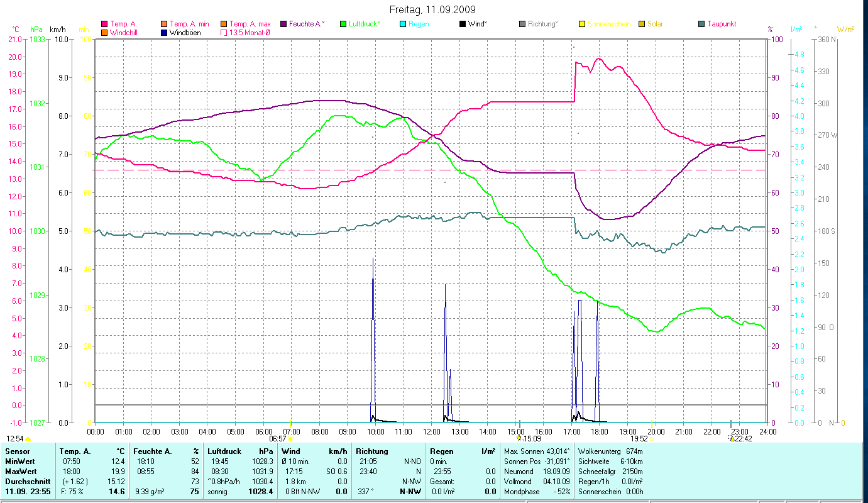Click the sunset marker at 19:52
Image resolution: width=868 pixels, height=503 pixels.
tap(652, 439)
